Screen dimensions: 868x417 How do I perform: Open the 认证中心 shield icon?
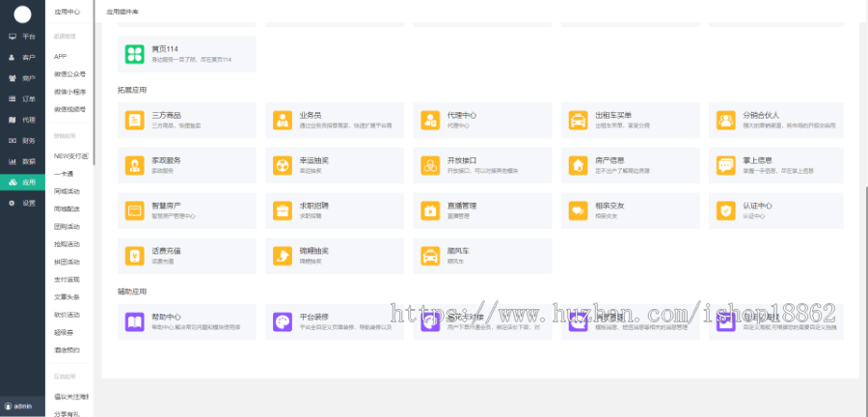[x=726, y=210]
